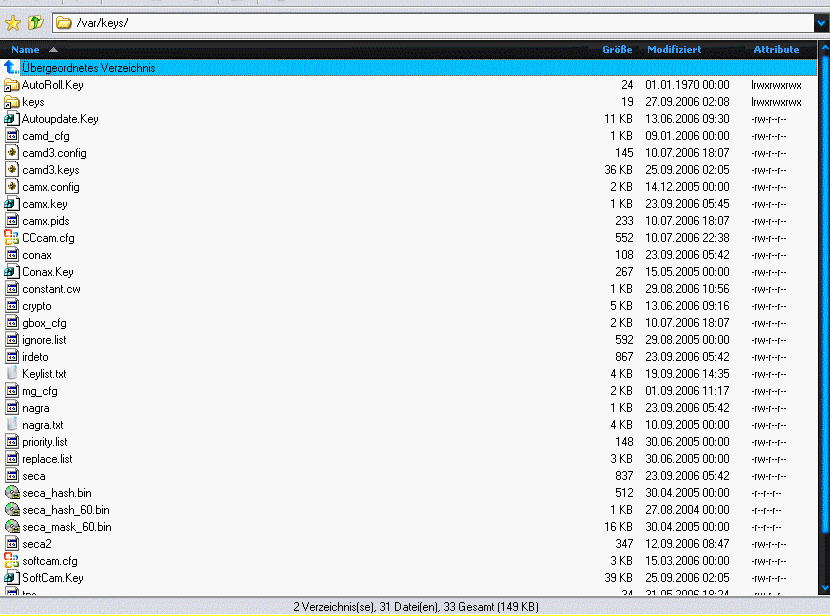Select the priority.list file entry
This screenshot has width=830, height=616.
[45, 442]
